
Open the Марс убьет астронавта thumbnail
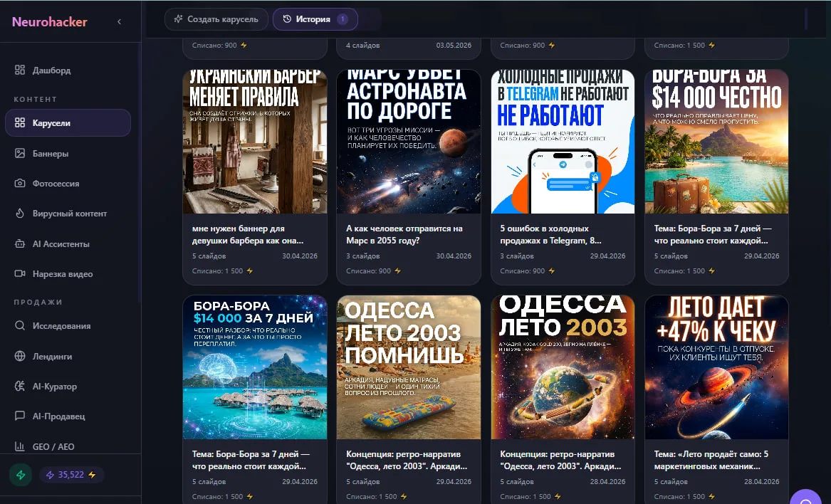[x=409, y=142]
